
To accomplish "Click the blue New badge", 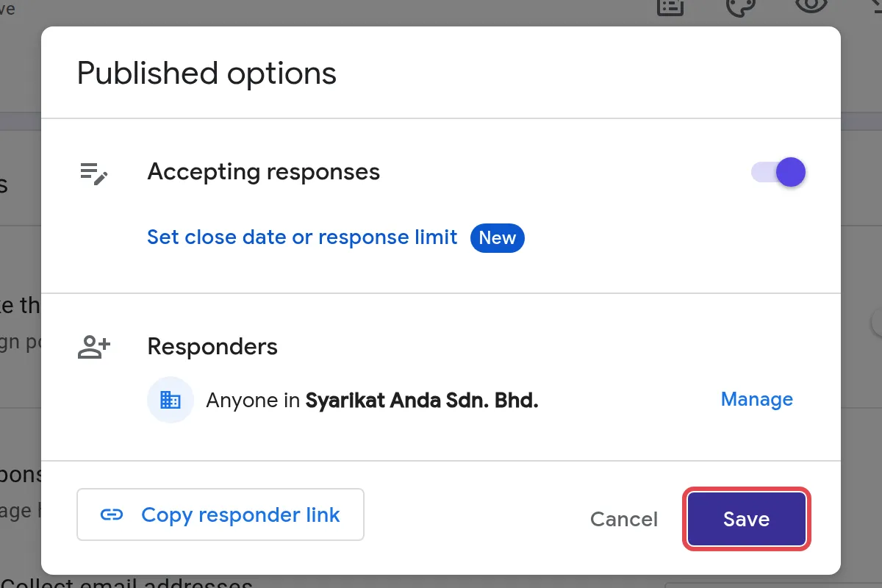I will [498, 238].
